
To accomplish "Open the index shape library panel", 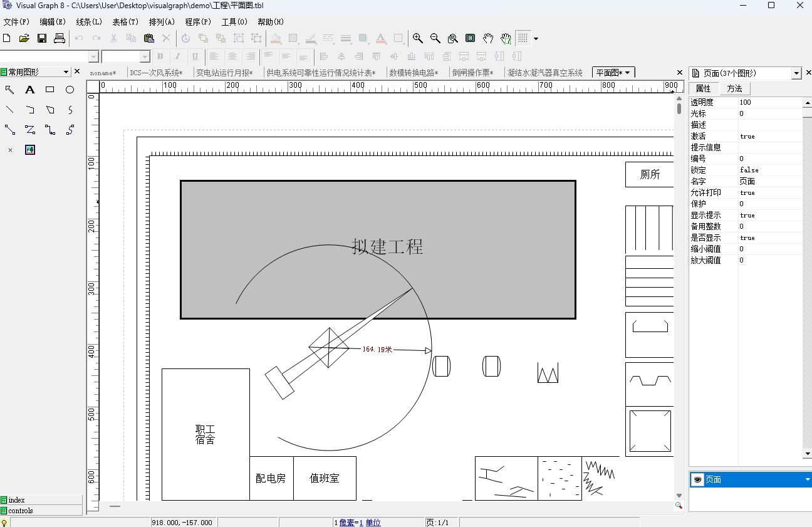I will pyautogui.click(x=41, y=500).
